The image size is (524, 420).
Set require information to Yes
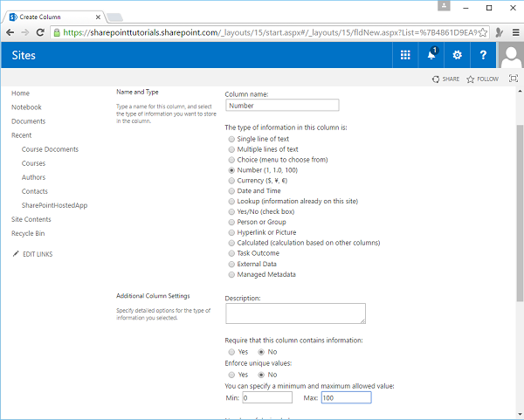tap(231, 352)
